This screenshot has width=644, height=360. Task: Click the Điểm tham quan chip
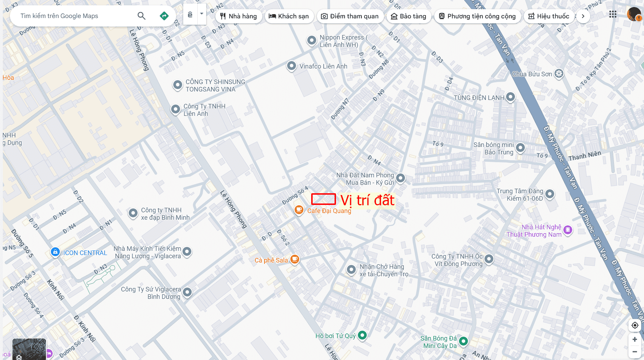click(x=350, y=16)
